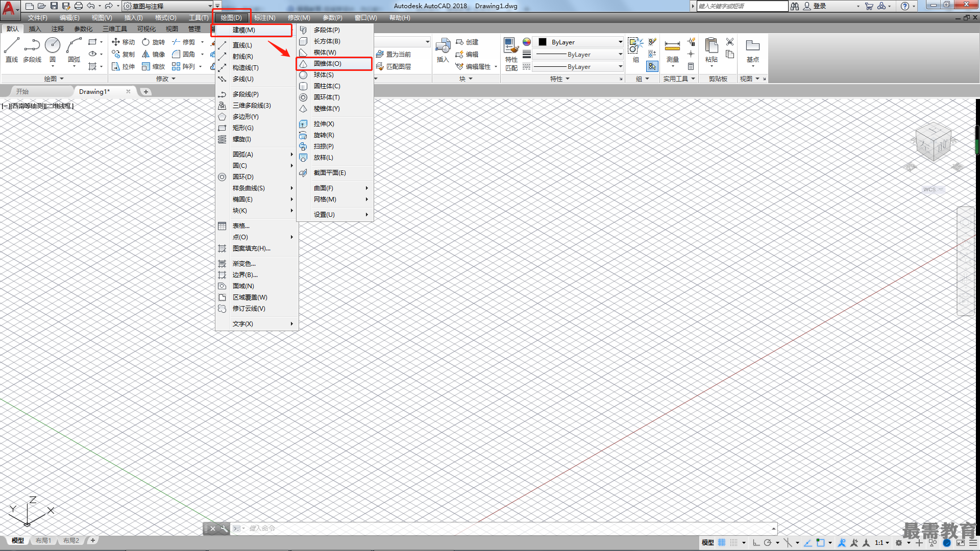Screen dimensions: 980x551
Task: Choose Sphere (球体) from modeling submenu
Action: coord(334,75)
